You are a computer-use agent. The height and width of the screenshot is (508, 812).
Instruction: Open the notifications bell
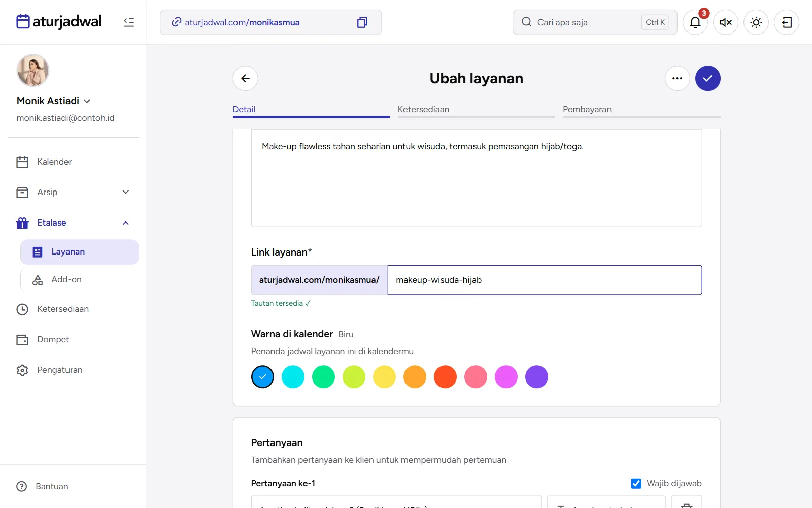click(695, 22)
